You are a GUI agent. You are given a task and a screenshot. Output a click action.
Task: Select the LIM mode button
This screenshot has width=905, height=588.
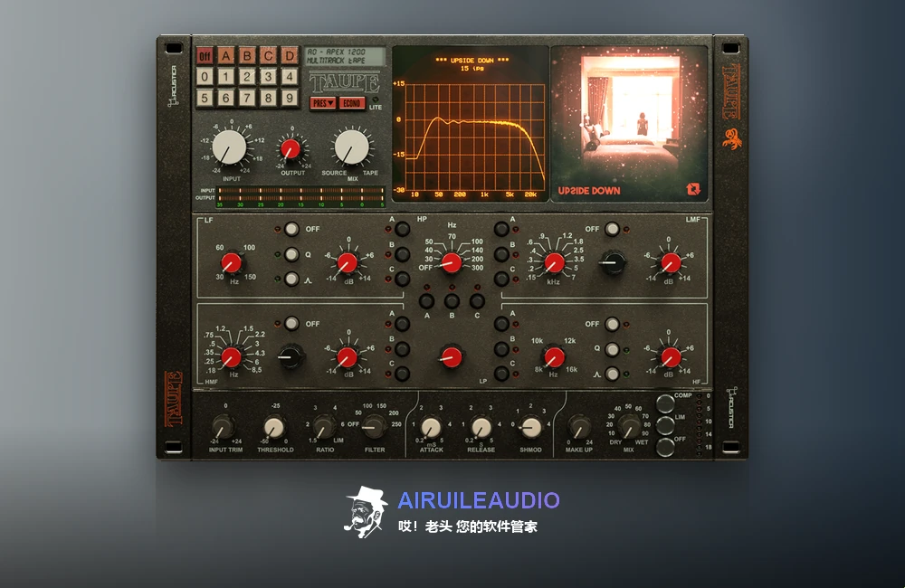click(x=665, y=425)
